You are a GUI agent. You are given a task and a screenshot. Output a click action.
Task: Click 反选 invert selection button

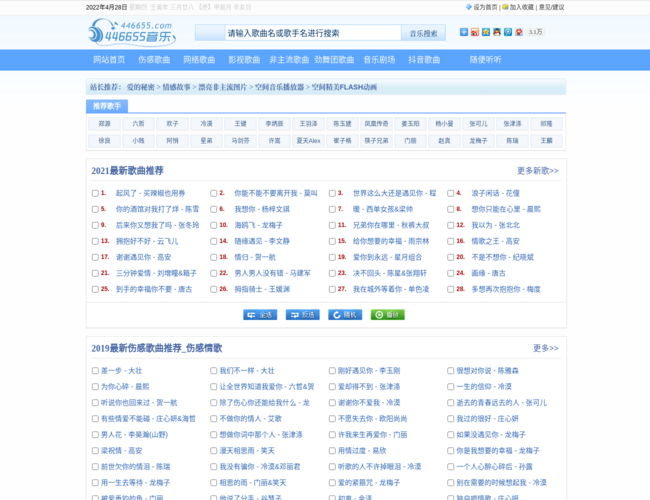303,315
